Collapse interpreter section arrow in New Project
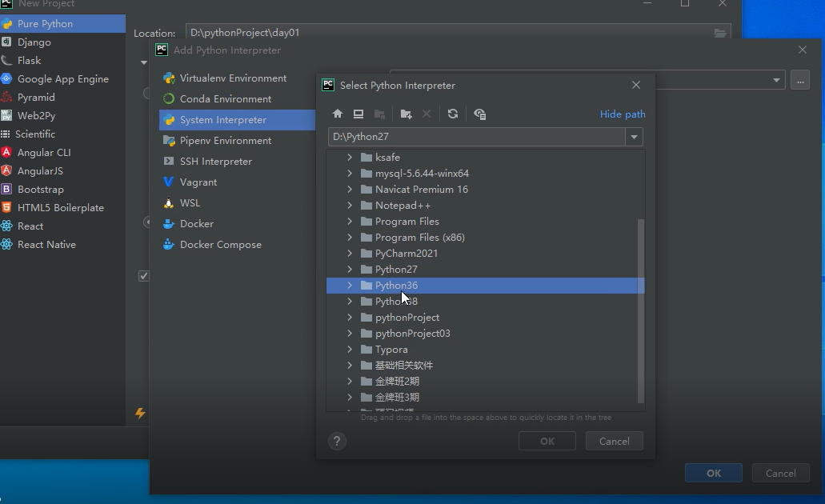The image size is (825, 504). coord(144,62)
